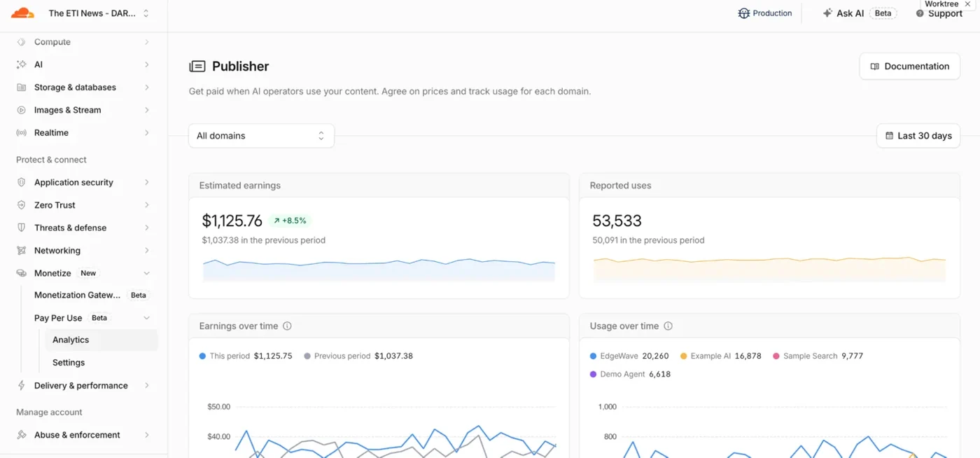
Task: Open the All domains dropdown
Action: tap(261, 136)
